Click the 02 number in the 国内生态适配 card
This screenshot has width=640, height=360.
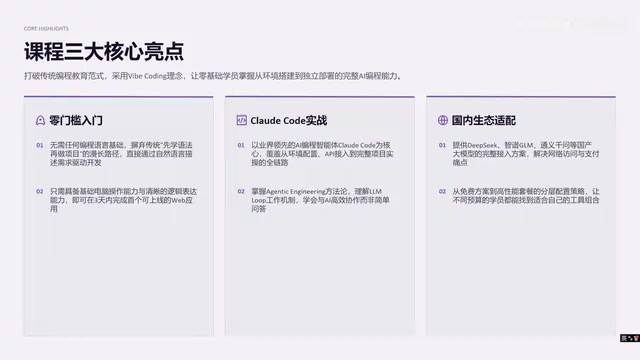tap(442, 191)
